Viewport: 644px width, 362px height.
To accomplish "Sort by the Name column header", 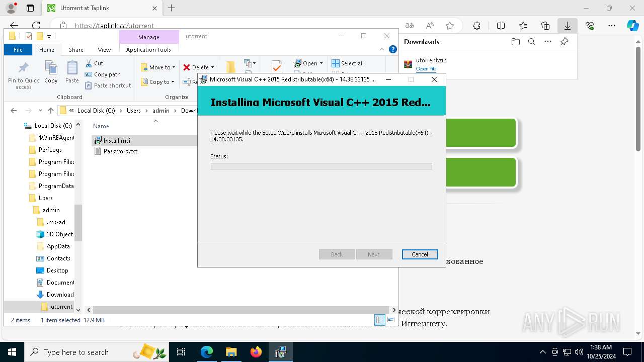I will (x=101, y=126).
